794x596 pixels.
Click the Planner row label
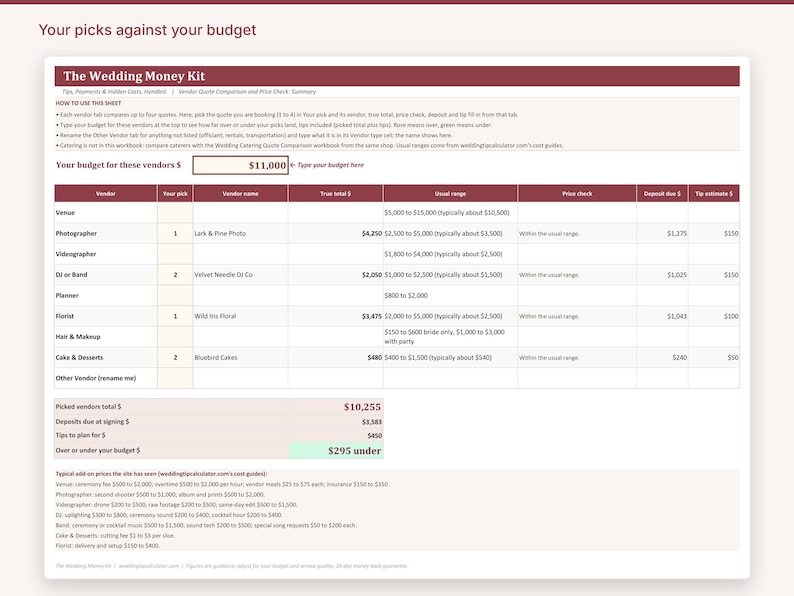pos(67,295)
